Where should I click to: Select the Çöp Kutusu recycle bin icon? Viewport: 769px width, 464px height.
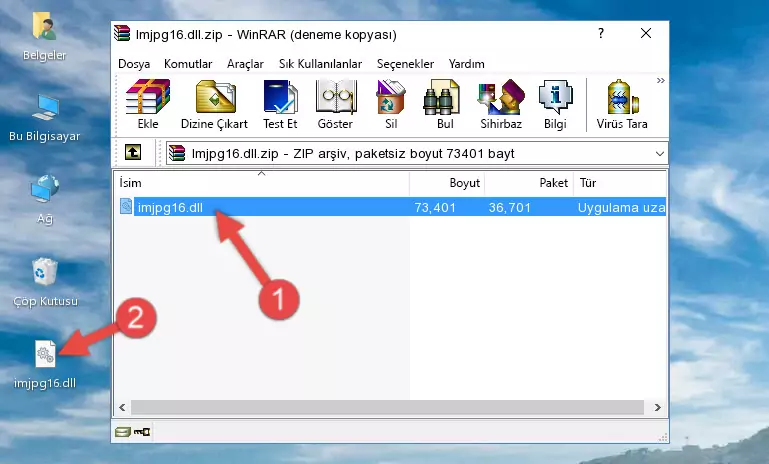[x=45, y=283]
